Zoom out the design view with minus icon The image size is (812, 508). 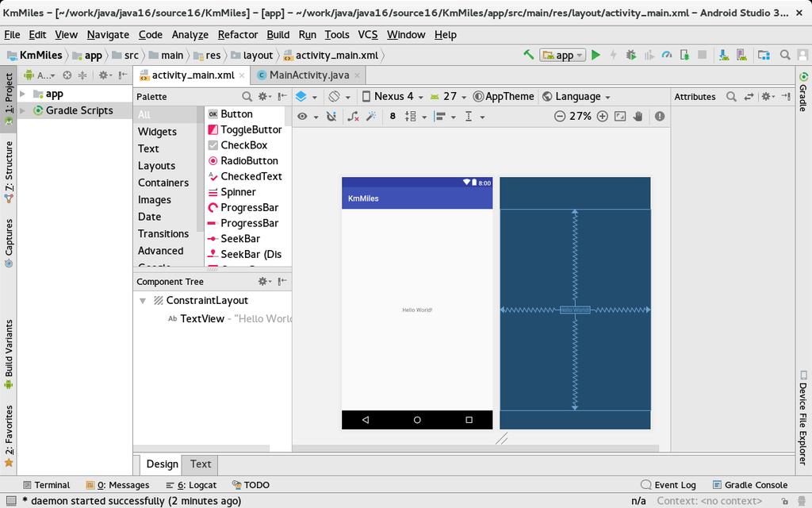point(559,116)
